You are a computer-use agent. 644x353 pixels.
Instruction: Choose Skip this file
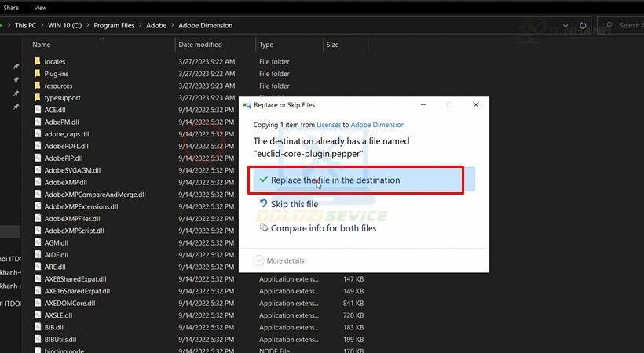point(294,204)
